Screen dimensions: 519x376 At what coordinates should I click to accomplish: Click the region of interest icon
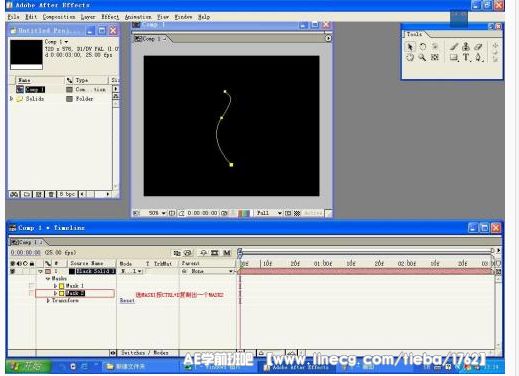[288, 213]
